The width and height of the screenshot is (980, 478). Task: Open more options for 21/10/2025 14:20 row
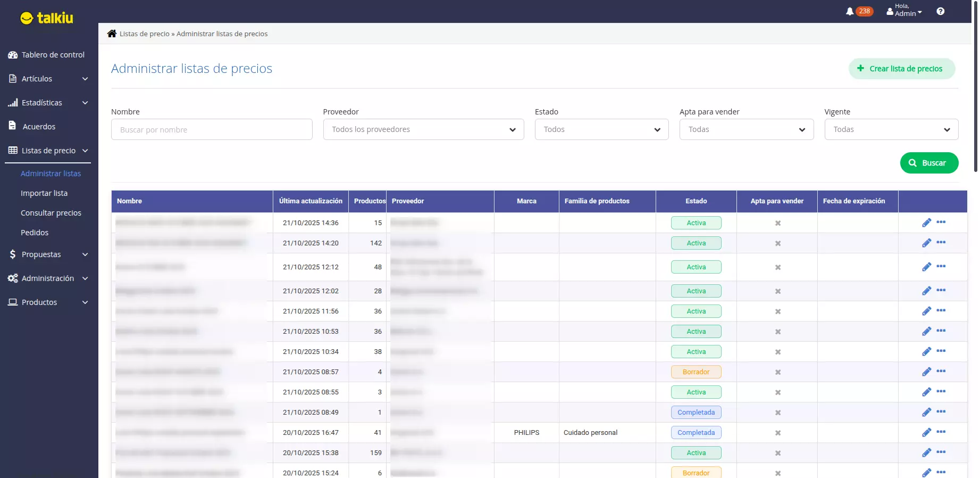(x=941, y=242)
